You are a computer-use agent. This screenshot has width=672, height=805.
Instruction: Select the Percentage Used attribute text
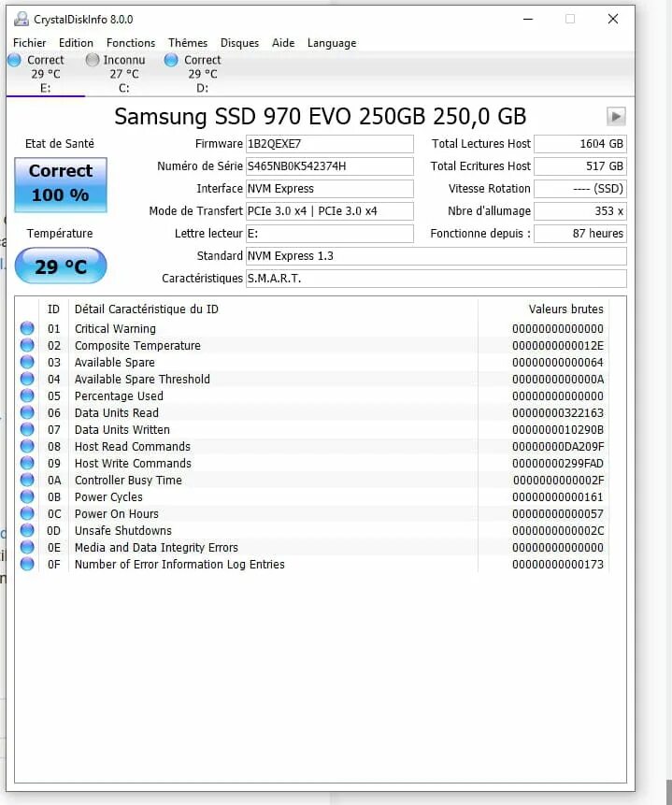click(x=119, y=395)
